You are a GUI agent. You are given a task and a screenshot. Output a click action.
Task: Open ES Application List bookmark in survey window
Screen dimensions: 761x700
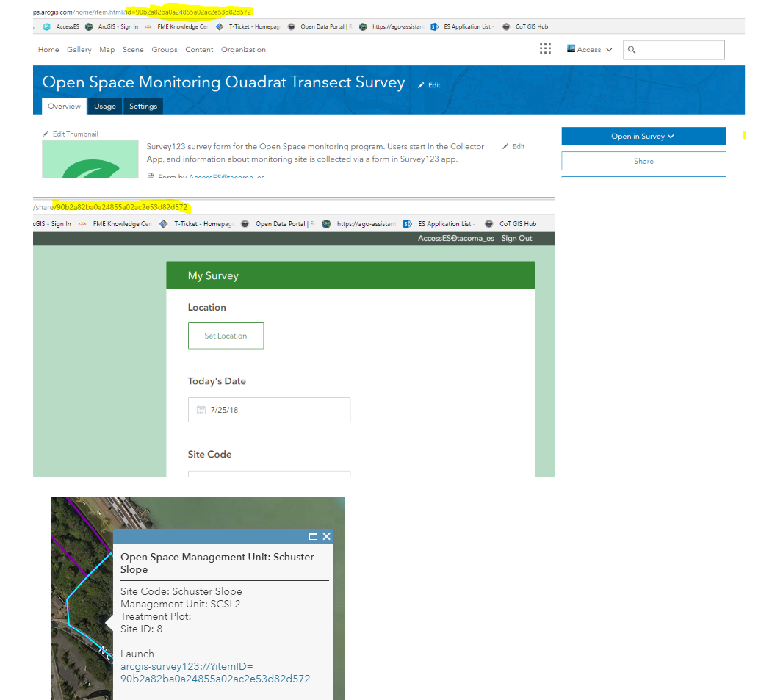[x=440, y=224]
